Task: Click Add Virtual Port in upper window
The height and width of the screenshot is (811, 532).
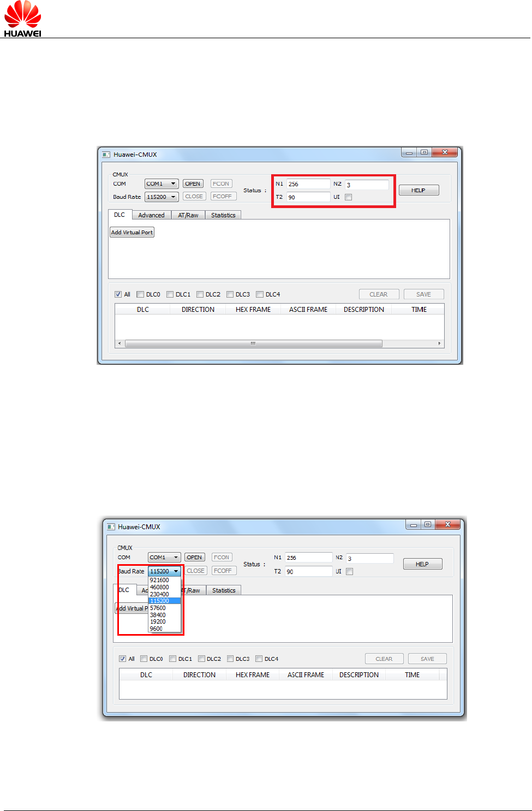Action: point(132,232)
